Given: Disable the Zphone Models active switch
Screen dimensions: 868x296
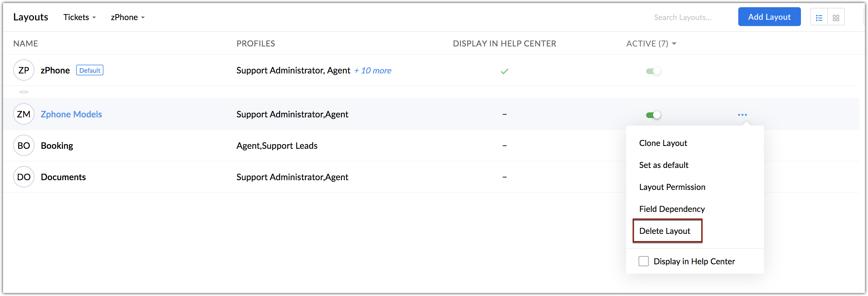Looking at the screenshot, I should click(653, 115).
